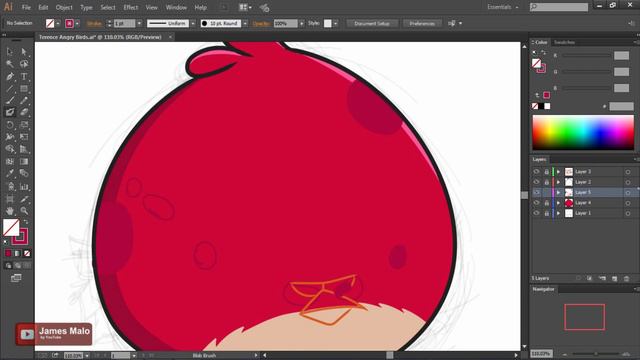Hide Layer 4 with eye icon
This screenshot has width=640, height=360.
(536, 203)
